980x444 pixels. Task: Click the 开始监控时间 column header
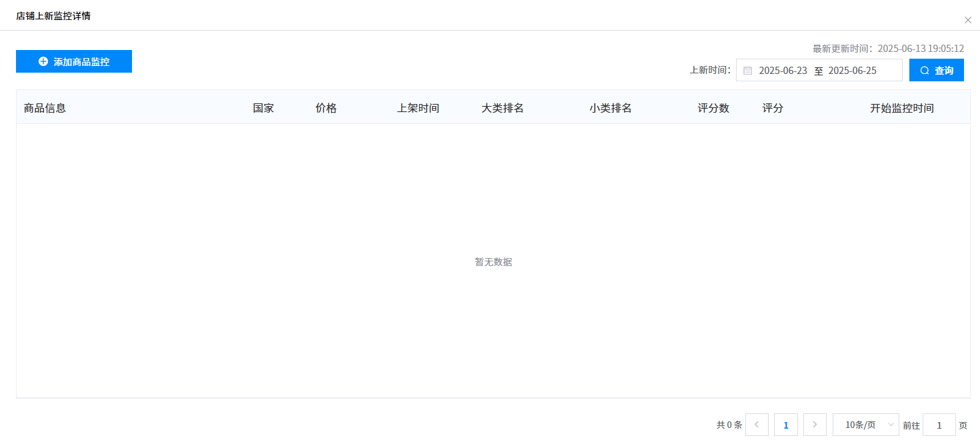click(x=901, y=108)
